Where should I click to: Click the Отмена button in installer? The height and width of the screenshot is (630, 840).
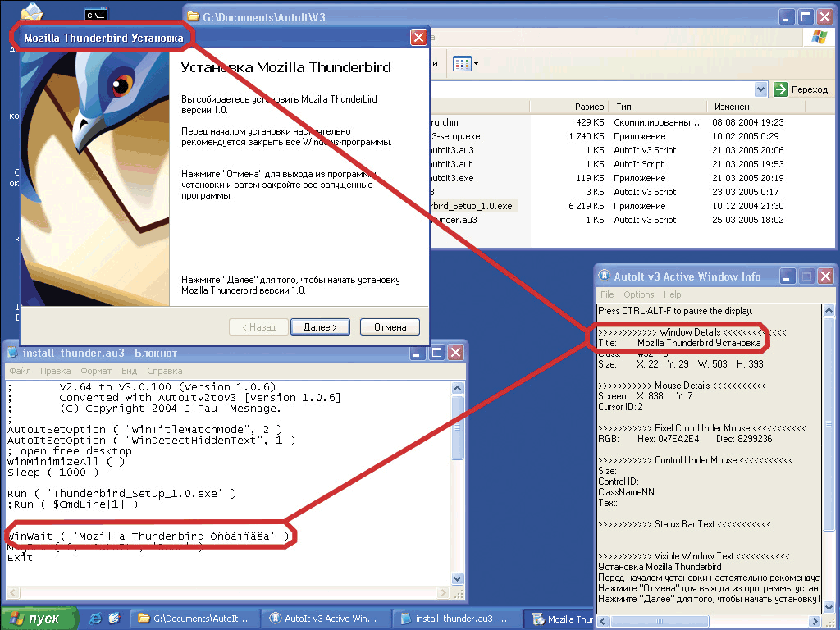point(390,326)
